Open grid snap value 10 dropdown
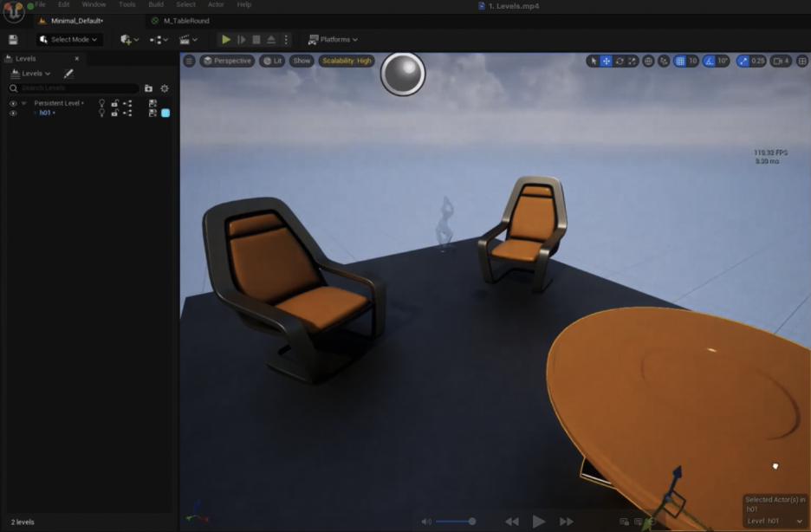The image size is (811, 532). point(692,61)
